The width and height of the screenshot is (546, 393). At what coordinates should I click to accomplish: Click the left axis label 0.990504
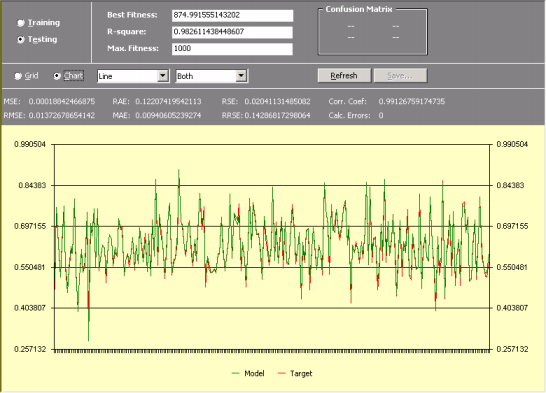pos(30,144)
